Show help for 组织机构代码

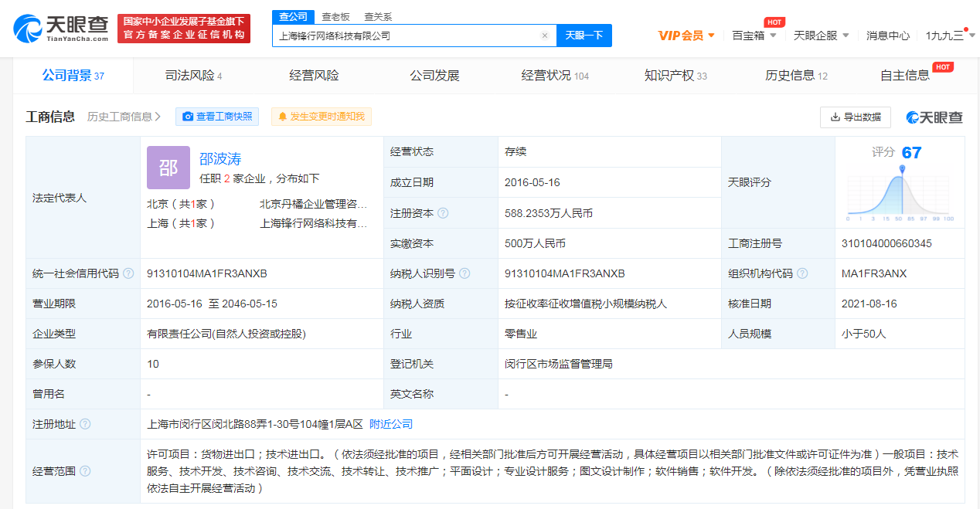[802, 273]
